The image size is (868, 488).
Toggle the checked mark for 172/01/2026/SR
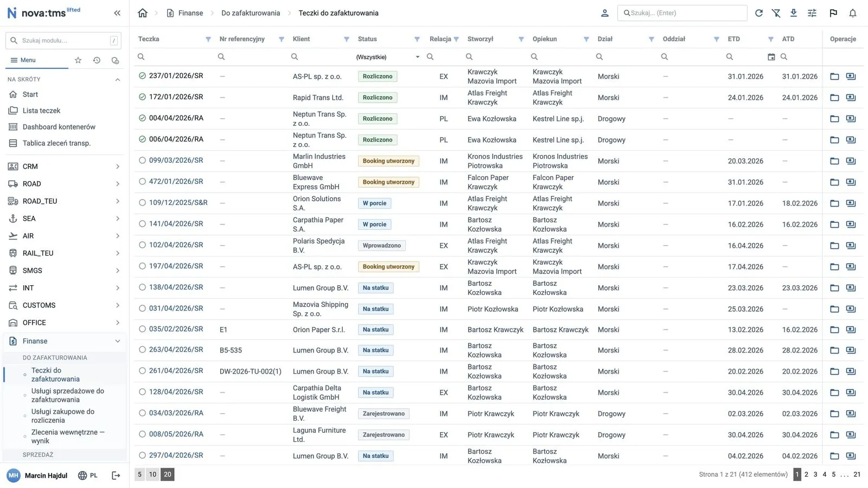tap(142, 97)
